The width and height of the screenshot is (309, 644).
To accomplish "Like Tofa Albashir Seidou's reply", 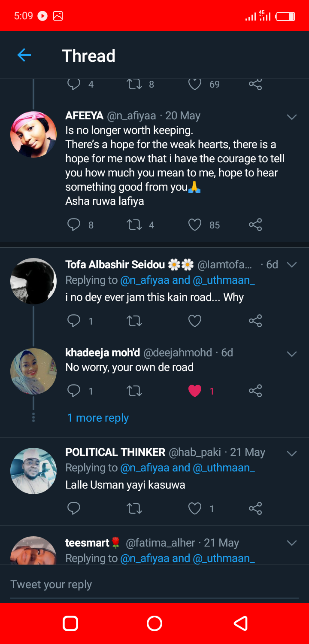I will (x=195, y=321).
